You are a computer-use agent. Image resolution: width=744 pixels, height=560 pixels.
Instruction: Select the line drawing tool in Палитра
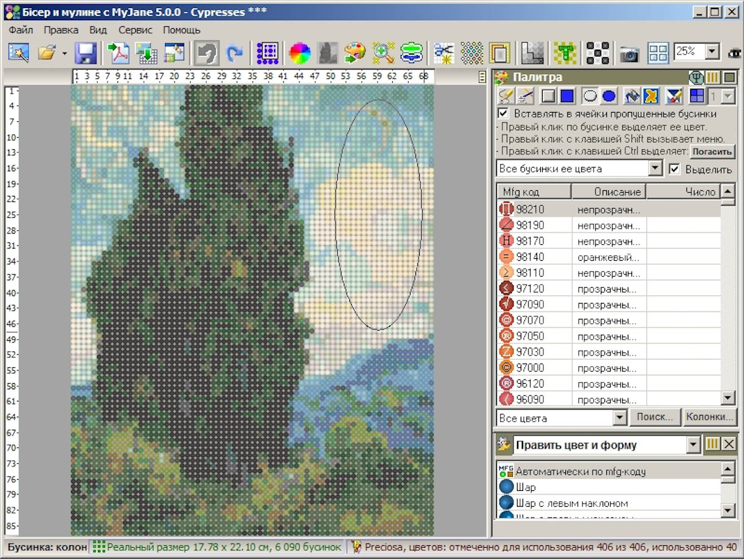(524, 96)
